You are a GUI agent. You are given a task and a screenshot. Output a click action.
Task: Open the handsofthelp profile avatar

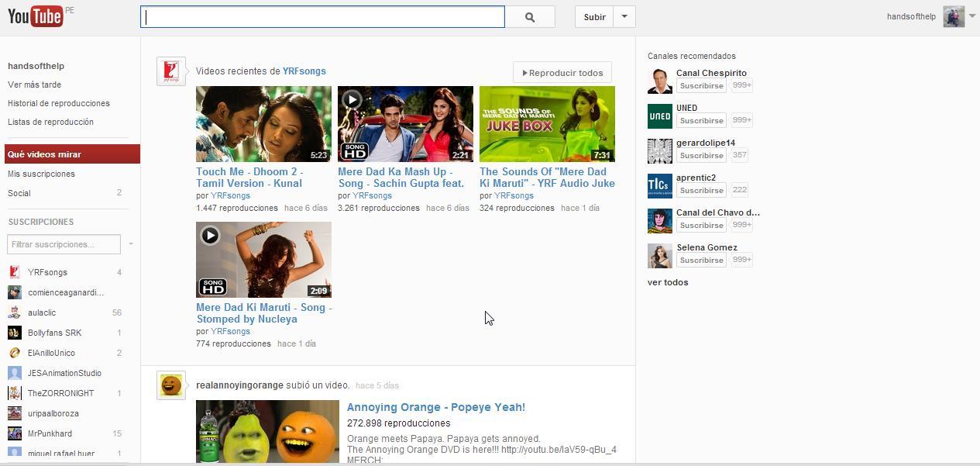(953, 16)
